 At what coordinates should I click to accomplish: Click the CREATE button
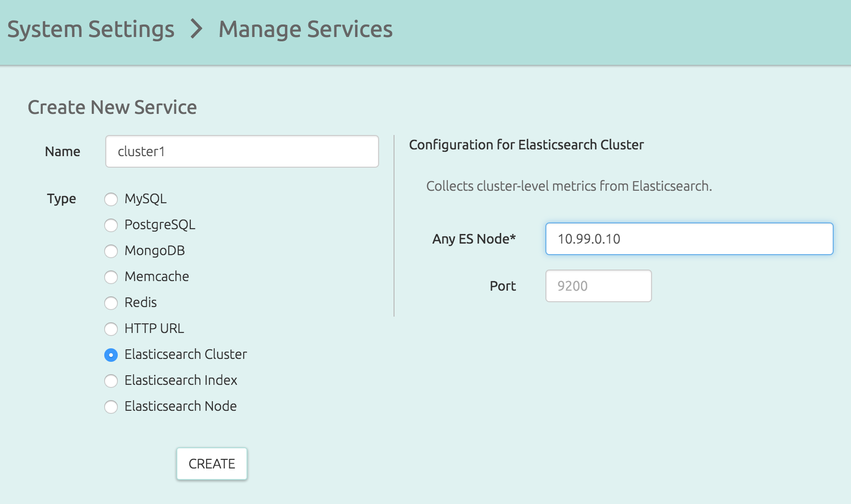212,464
